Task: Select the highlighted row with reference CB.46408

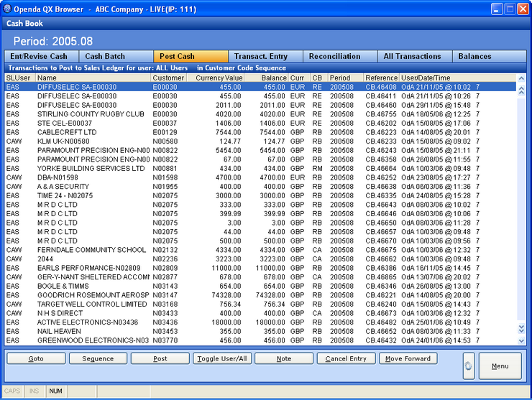Action: [260, 87]
